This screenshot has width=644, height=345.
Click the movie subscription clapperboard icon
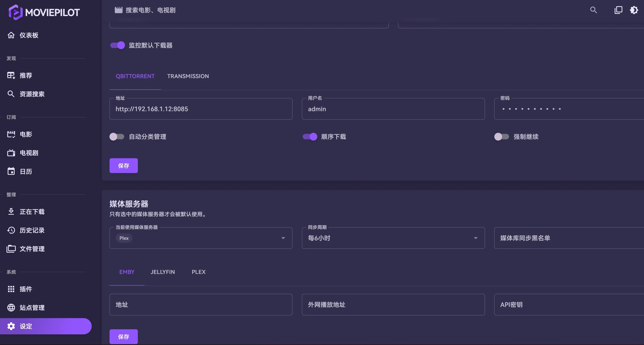click(11, 134)
